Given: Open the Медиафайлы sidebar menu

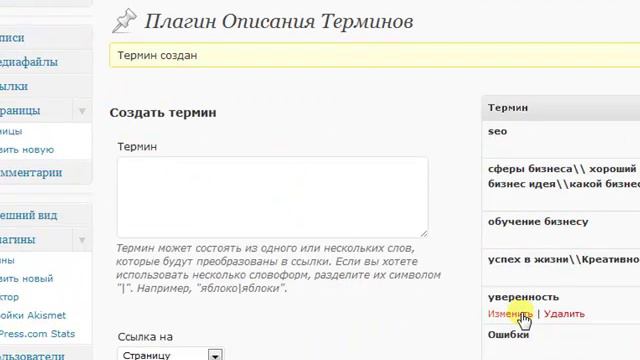Looking at the screenshot, I should point(29,62).
